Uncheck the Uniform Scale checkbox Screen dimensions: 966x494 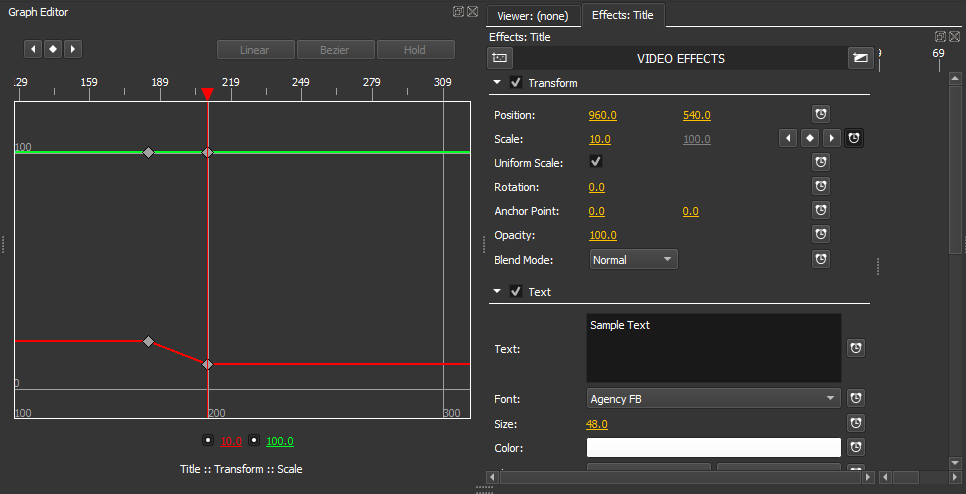596,162
